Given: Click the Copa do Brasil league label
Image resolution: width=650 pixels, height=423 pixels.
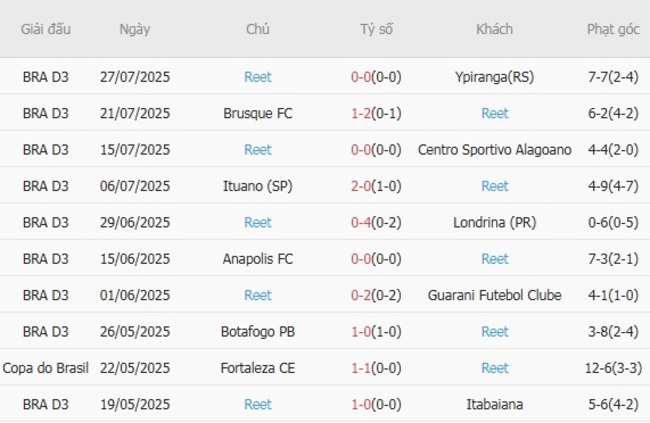Looking at the screenshot, I should coord(46,368).
